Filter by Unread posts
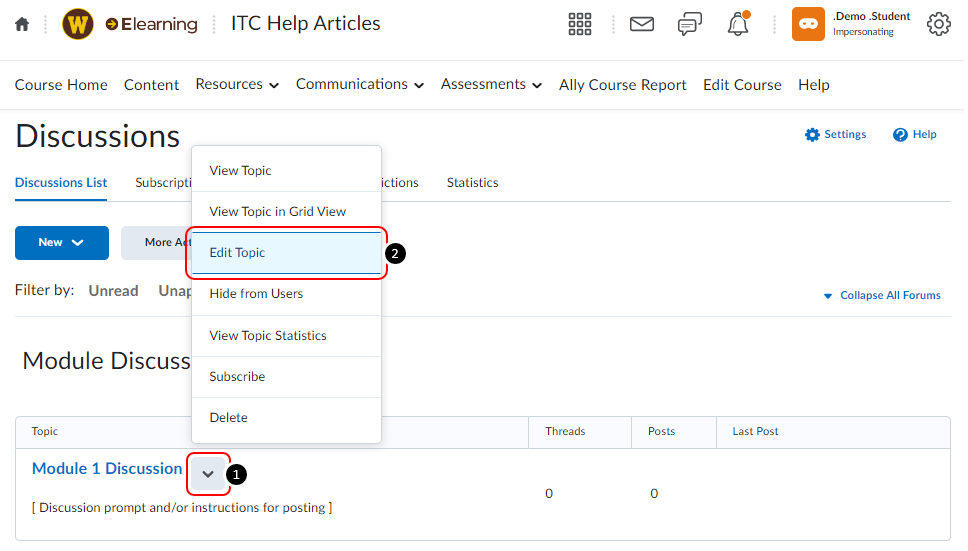 pos(114,291)
